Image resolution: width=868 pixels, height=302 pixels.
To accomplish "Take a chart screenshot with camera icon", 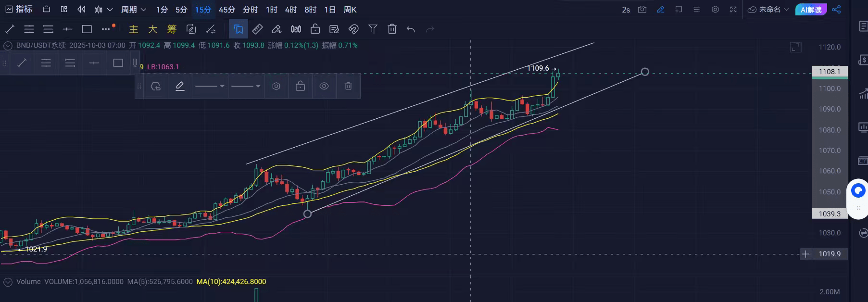I will point(642,10).
